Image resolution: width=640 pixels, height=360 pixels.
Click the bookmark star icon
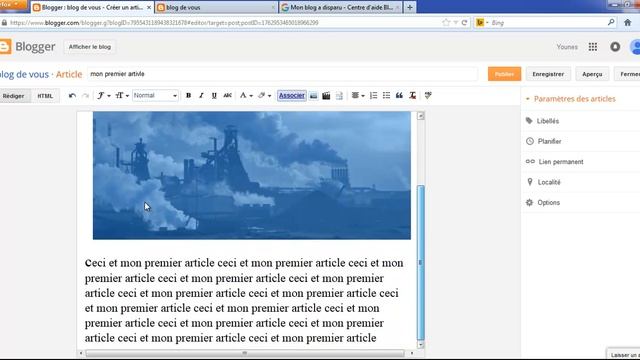tap(446, 23)
